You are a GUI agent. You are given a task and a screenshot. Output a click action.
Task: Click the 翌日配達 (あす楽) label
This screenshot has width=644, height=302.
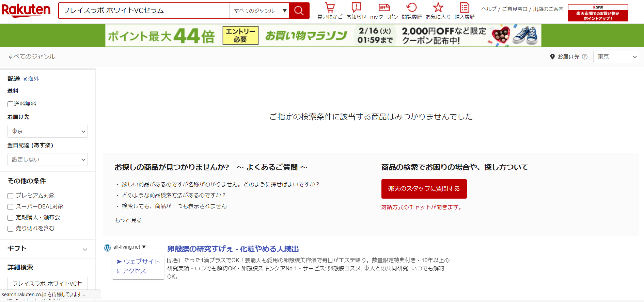click(30, 145)
